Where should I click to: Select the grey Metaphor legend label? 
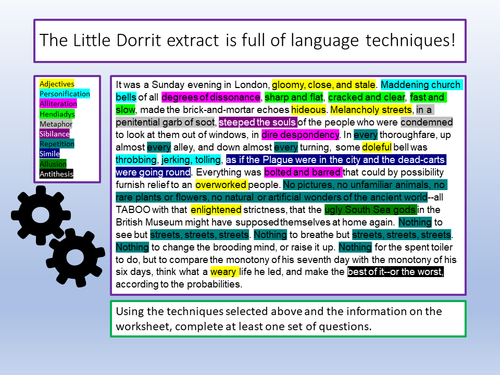tap(56, 124)
